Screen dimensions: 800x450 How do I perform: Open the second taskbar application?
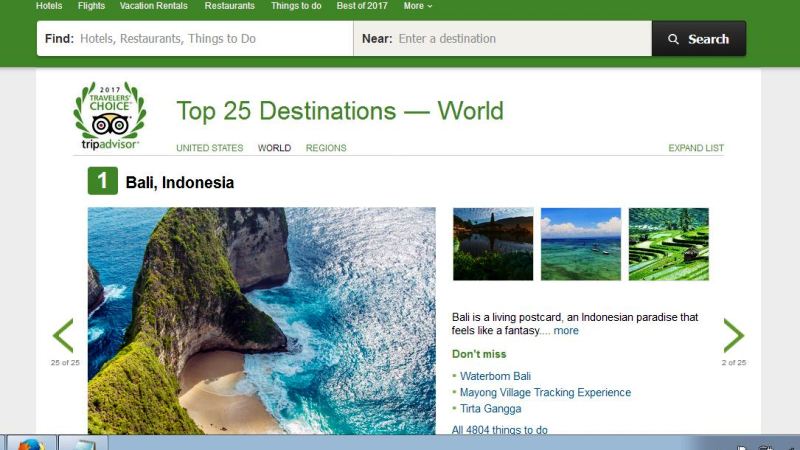pyautogui.click(x=83, y=442)
